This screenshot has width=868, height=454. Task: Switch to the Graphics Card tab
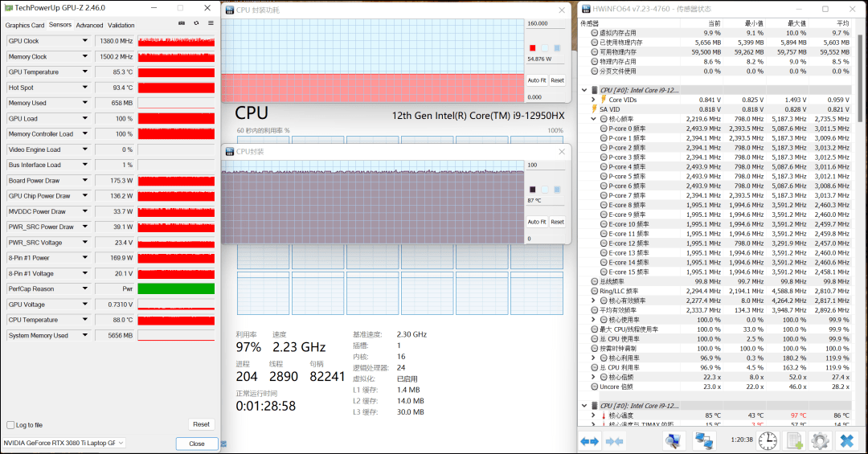[x=23, y=25]
